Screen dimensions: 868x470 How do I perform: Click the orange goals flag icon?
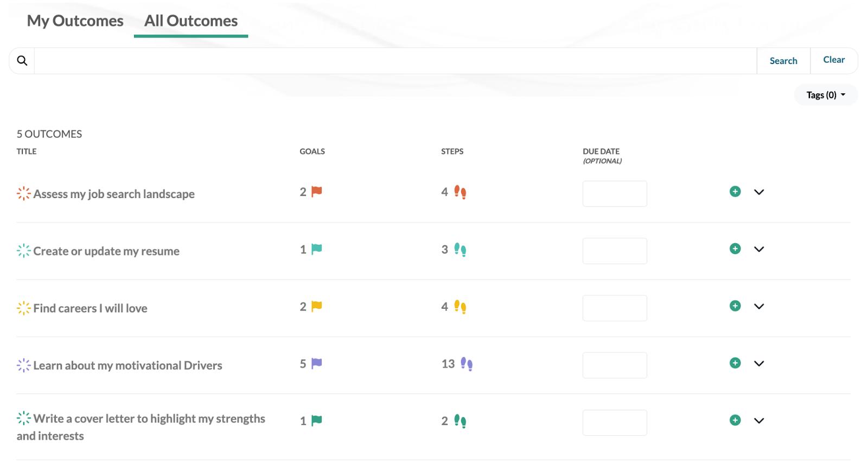tap(317, 192)
